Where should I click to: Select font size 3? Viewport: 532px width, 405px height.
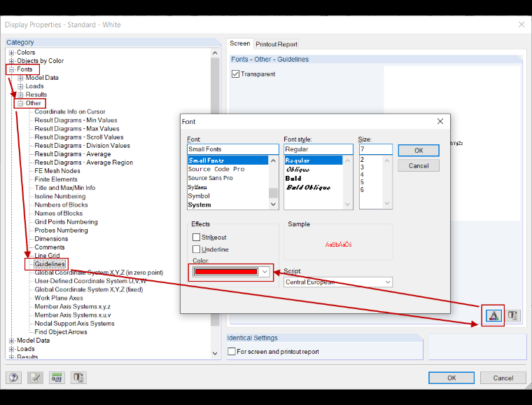[362, 167]
